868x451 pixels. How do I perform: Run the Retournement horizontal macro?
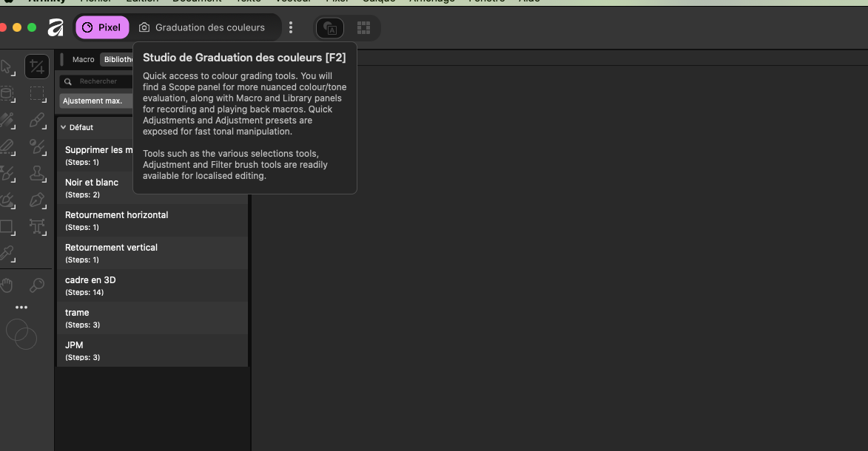pyautogui.click(x=152, y=220)
